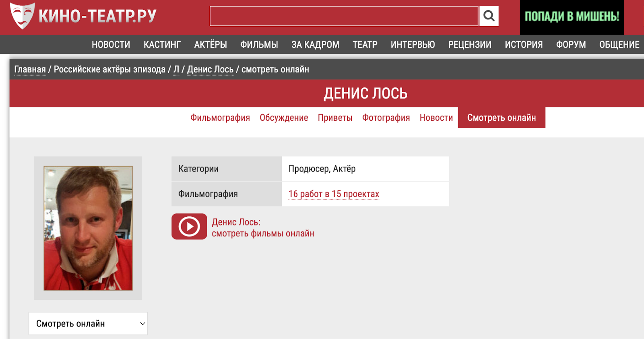Click the Фильмография table row label
Viewport: 644px width, 339px height.
click(x=208, y=194)
